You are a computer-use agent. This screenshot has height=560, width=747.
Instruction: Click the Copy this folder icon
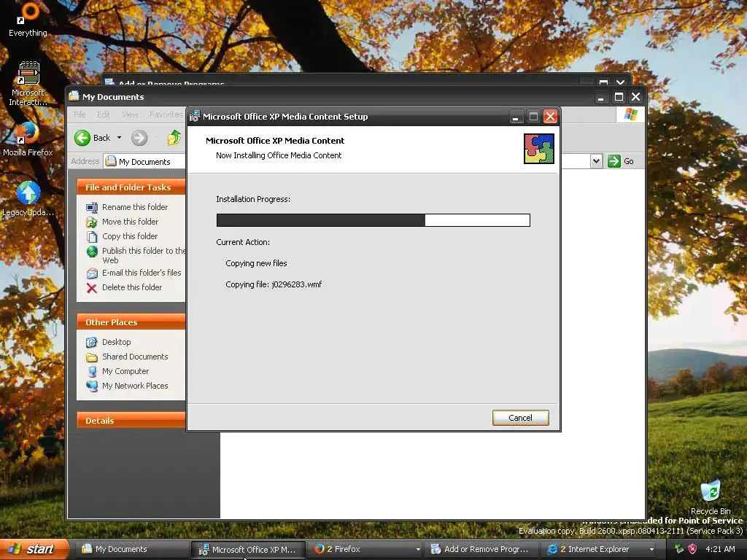coord(92,237)
